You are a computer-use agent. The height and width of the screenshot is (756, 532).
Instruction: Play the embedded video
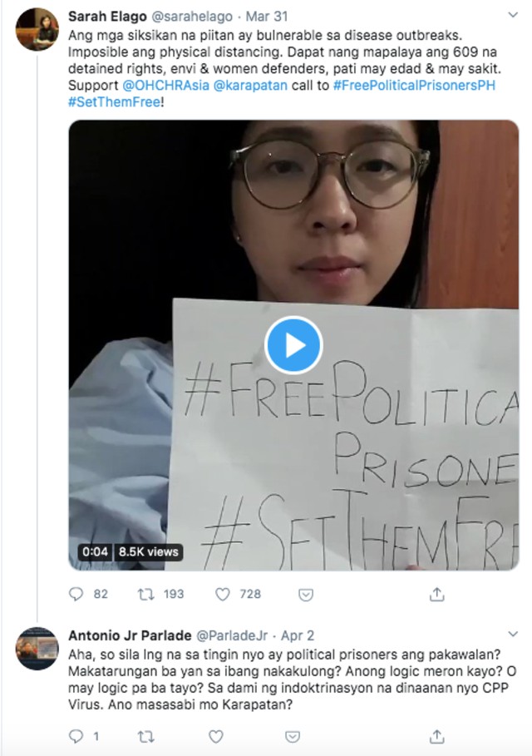point(293,345)
